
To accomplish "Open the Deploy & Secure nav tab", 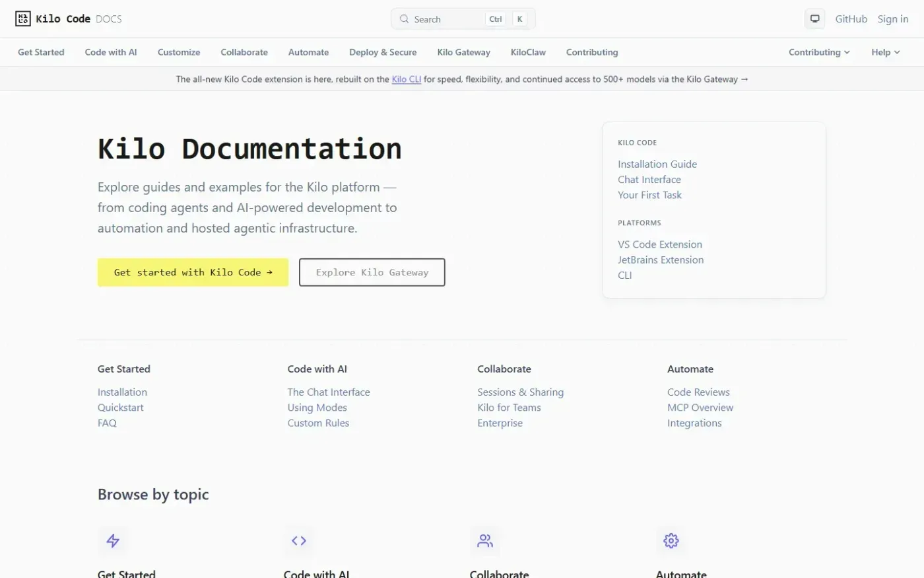I will click(x=383, y=52).
